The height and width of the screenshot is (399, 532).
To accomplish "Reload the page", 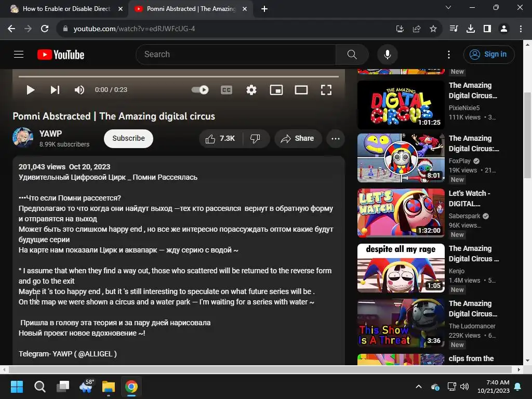I will coord(45,29).
